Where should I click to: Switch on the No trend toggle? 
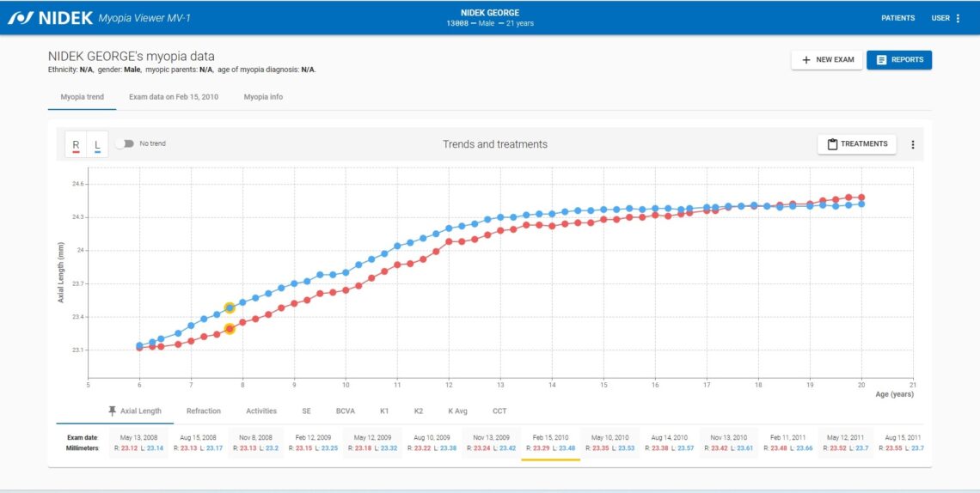click(125, 143)
